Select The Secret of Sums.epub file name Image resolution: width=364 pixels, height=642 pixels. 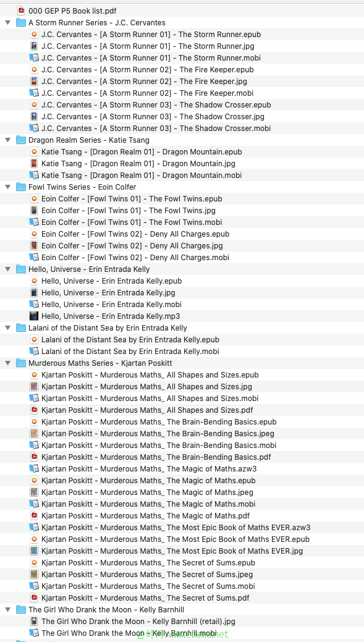click(x=148, y=562)
